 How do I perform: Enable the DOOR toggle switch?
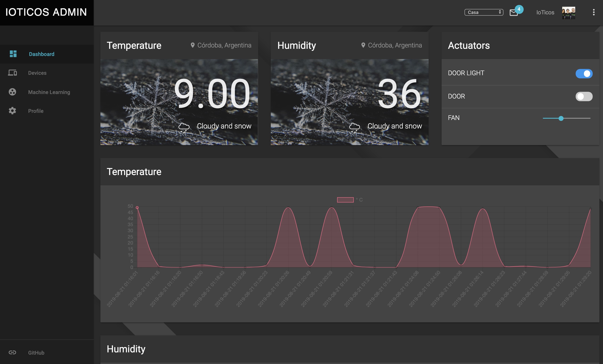point(584,96)
